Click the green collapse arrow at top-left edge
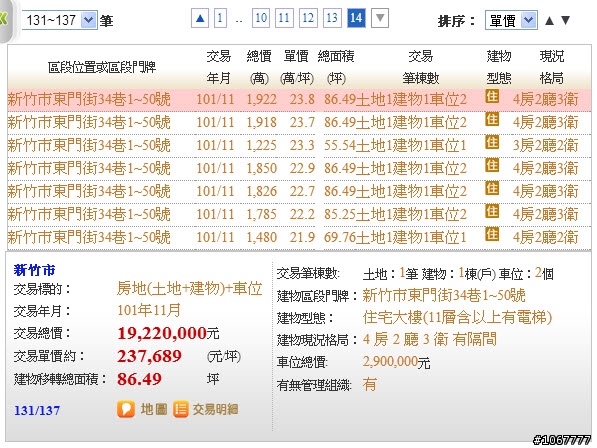Screen dimensions: 597x448 click(4, 19)
